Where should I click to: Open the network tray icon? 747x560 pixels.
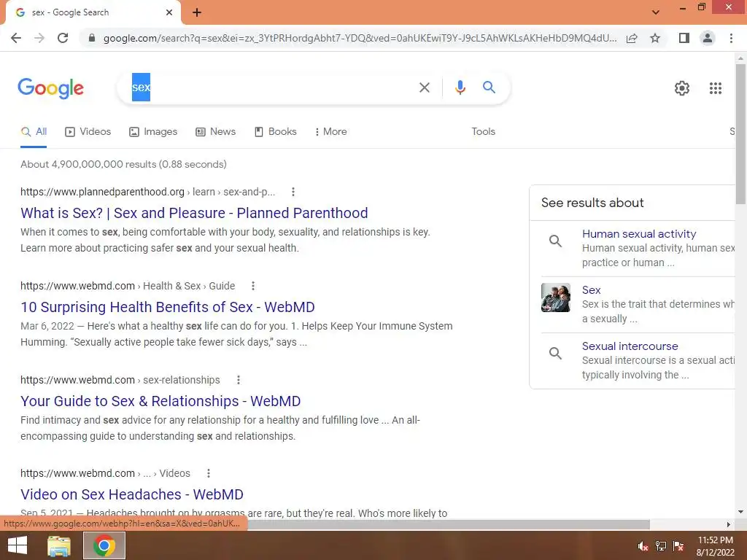click(x=661, y=546)
